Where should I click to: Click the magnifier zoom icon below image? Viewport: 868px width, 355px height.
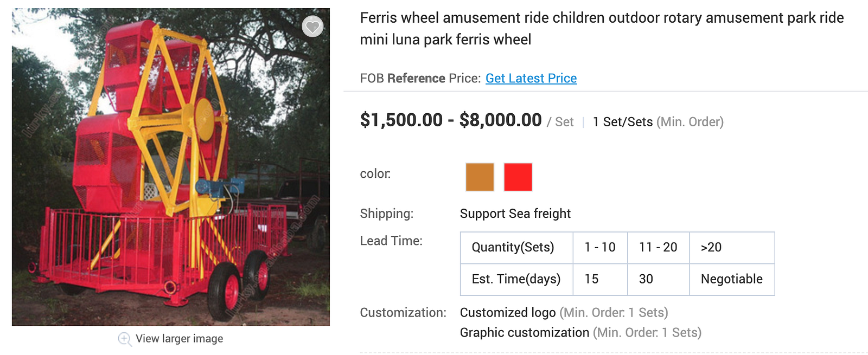[x=124, y=339]
